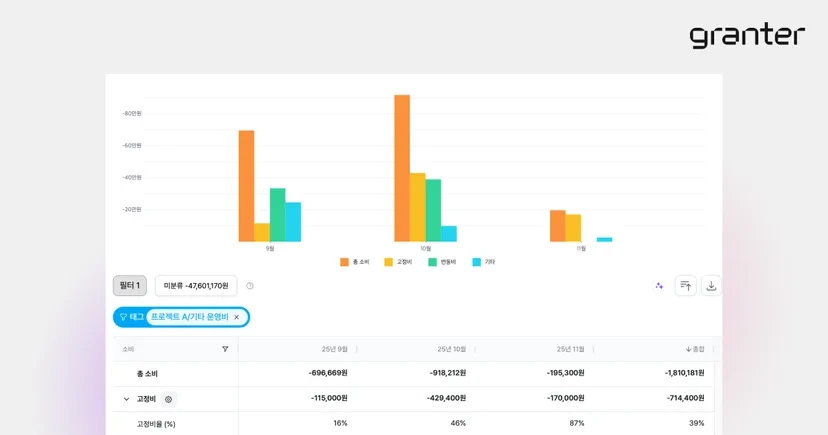The width and height of the screenshot is (828, 435).
Task: Open the settings gear beside 고정비
Action: tap(168, 399)
